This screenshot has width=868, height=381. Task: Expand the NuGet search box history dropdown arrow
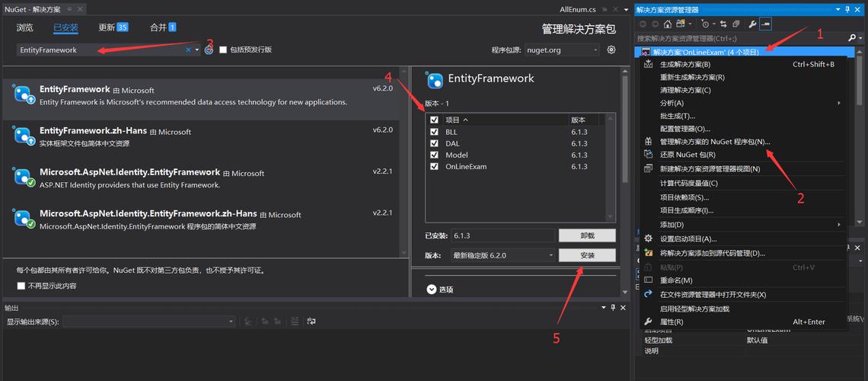(196, 50)
